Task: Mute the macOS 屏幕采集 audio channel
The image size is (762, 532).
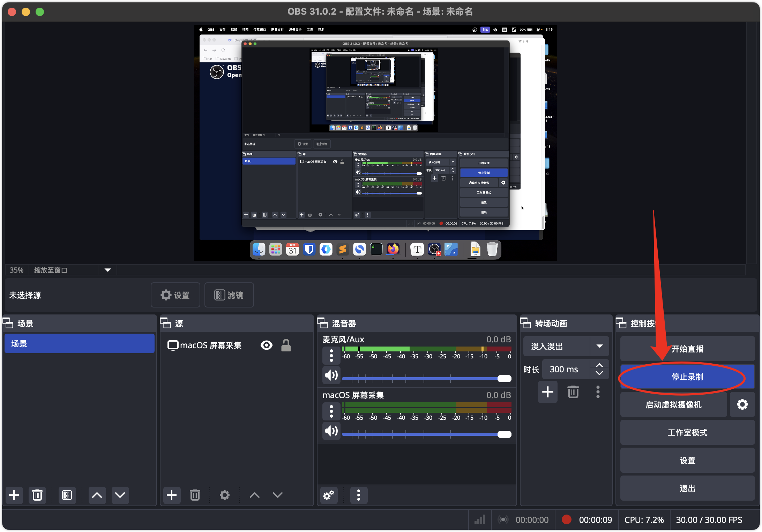Action: 331,431
